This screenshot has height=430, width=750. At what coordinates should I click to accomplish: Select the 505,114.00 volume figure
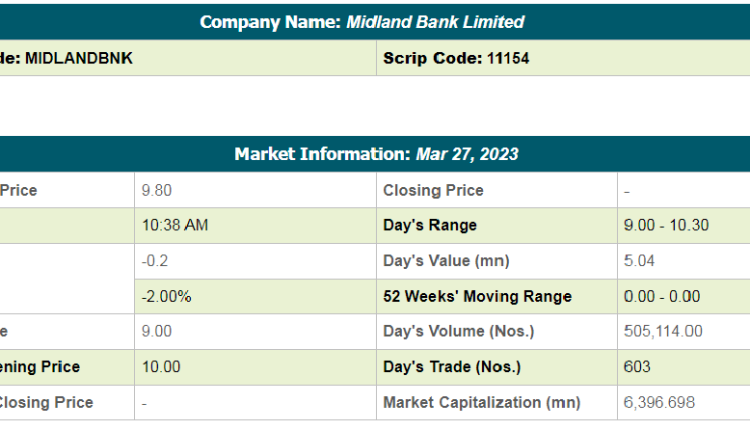point(662,331)
